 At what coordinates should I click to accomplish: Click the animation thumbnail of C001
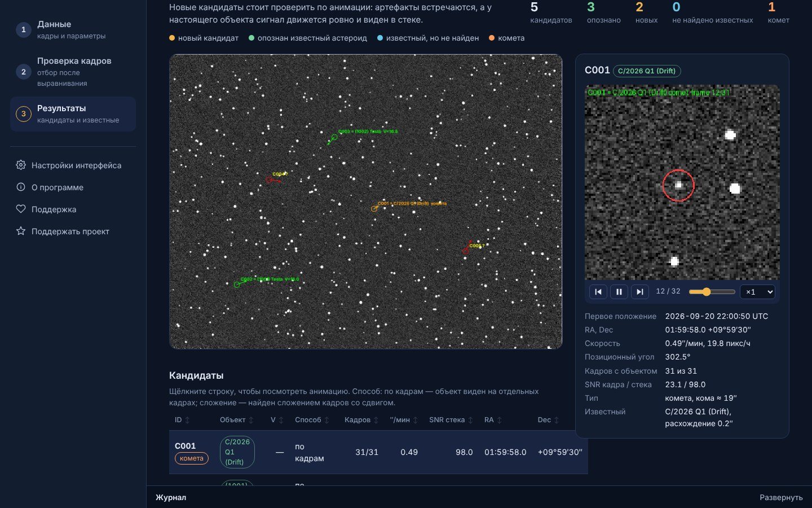click(682, 182)
